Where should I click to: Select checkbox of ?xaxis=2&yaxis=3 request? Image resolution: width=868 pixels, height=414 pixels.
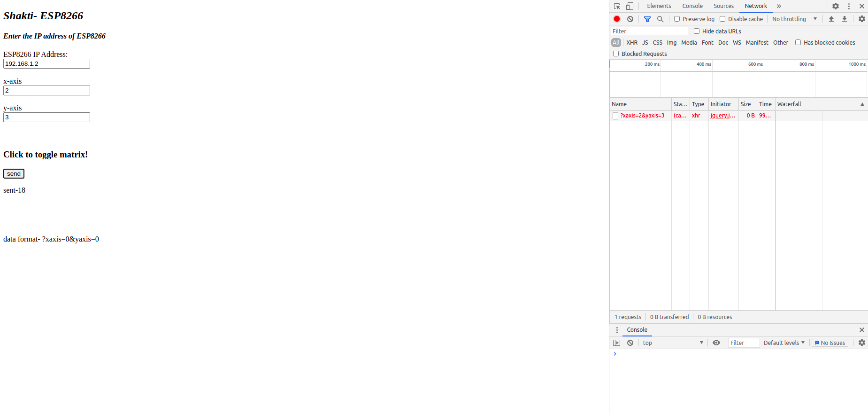click(615, 116)
